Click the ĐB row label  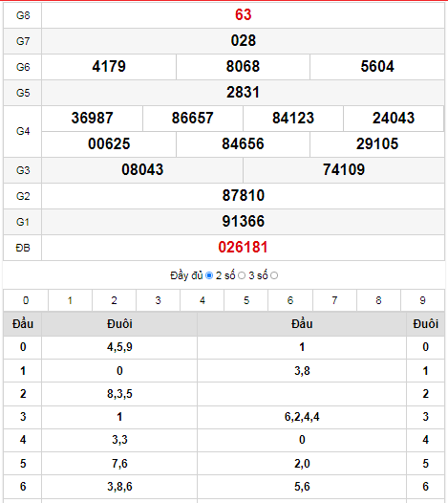pyautogui.click(x=23, y=248)
